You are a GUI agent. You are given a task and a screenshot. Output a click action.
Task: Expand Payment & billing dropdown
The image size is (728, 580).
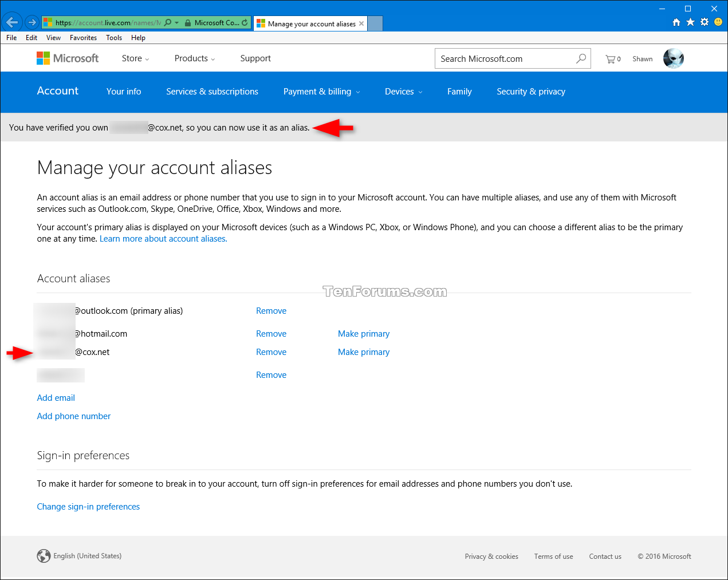click(x=321, y=92)
